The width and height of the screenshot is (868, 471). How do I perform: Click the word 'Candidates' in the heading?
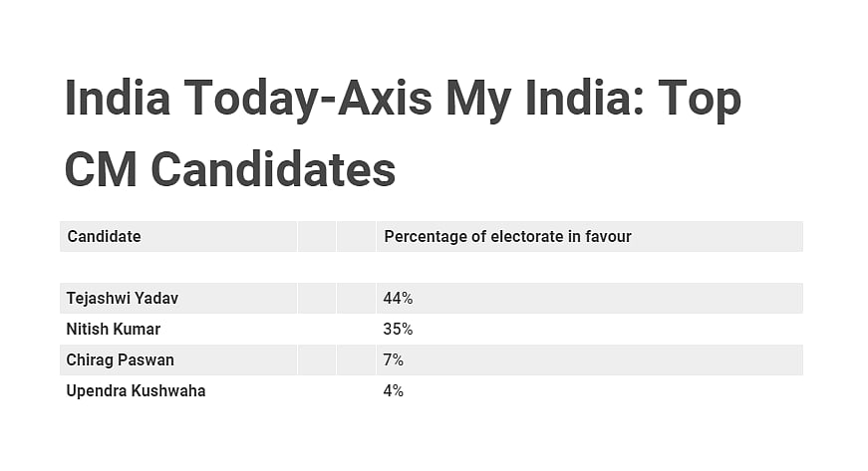[x=273, y=169]
